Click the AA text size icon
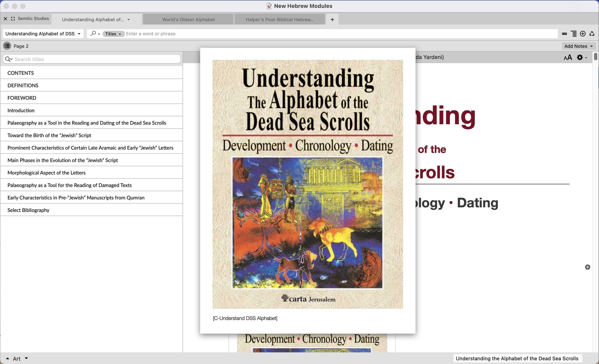 [x=568, y=58]
